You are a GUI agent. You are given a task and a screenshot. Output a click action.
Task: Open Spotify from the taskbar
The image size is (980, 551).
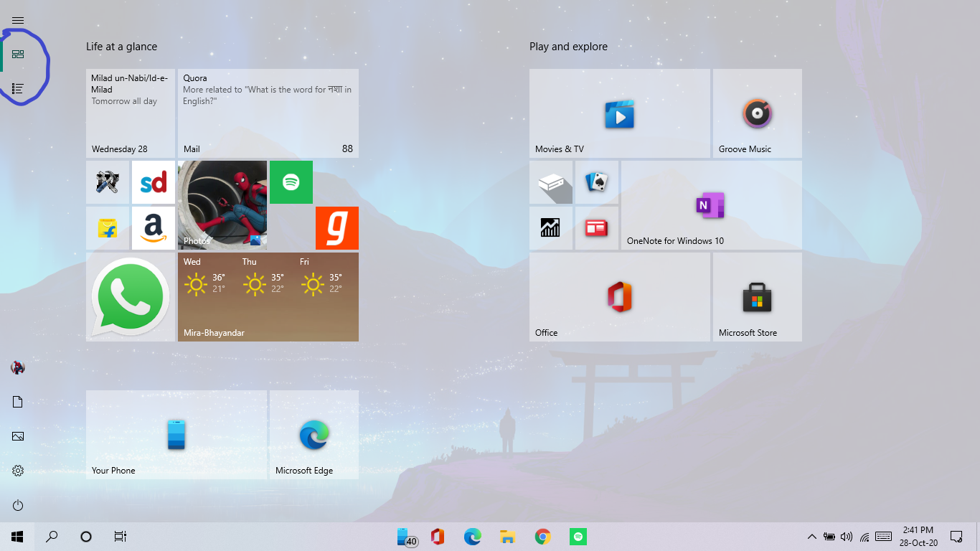pos(578,537)
